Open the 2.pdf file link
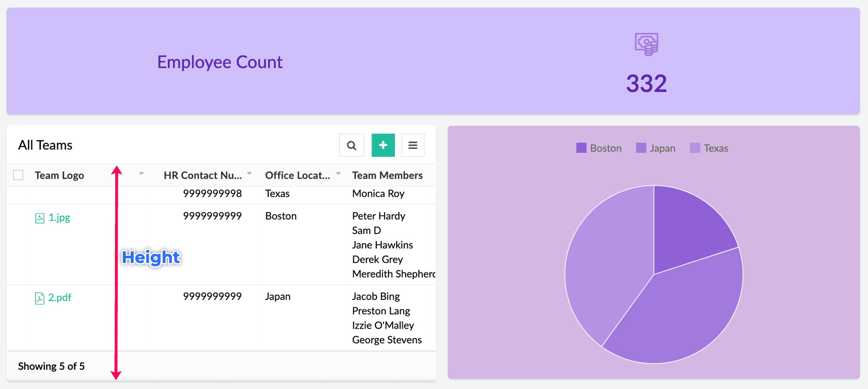This screenshot has width=868, height=389. point(60,298)
